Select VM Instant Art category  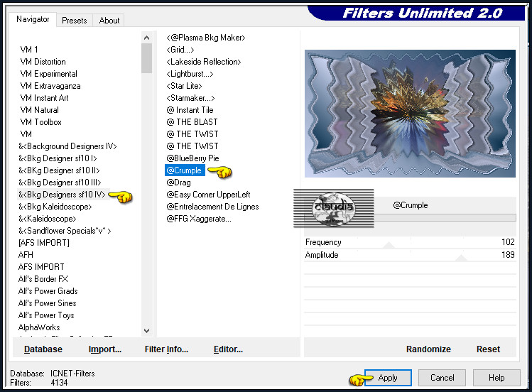[44, 98]
